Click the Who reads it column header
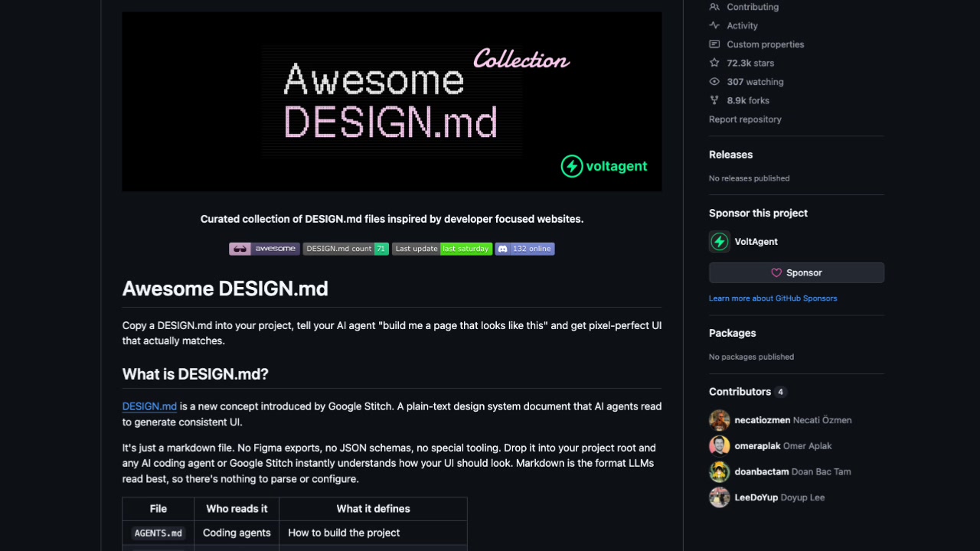980x551 pixels. (237, 509)
